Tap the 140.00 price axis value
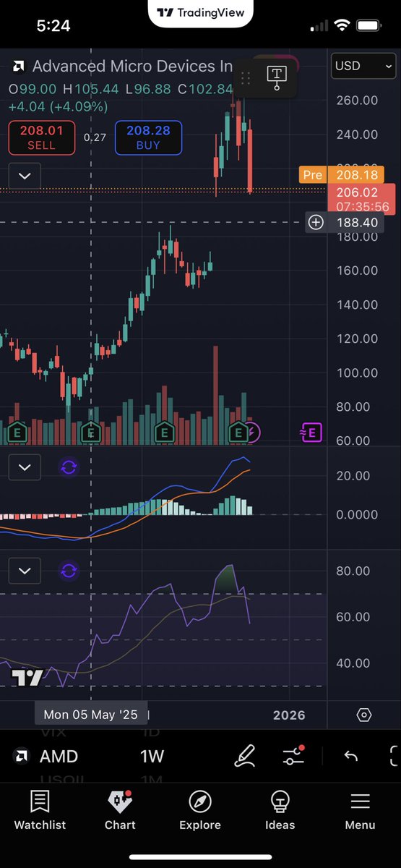The image size is (401, 868). point(357,304)
